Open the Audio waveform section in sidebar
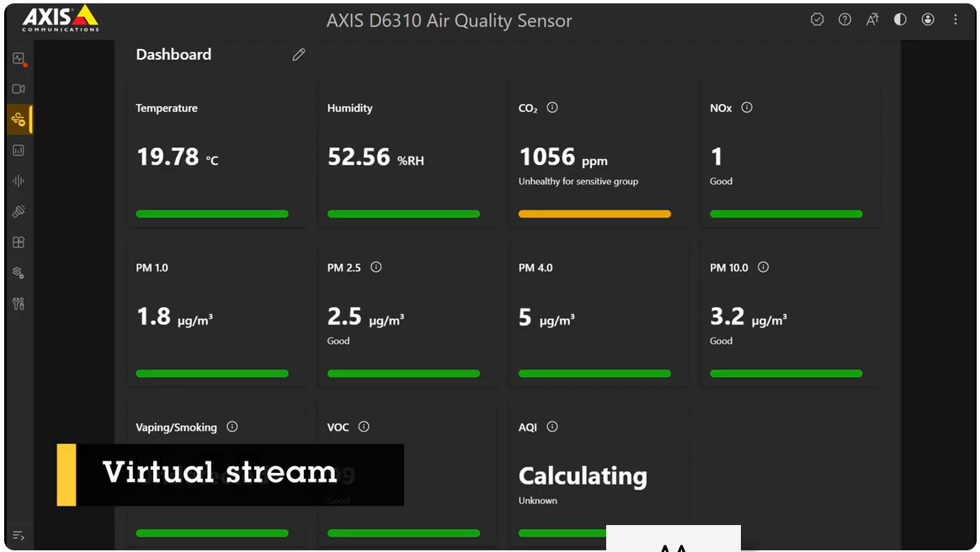The image size is (980, 552). (19, 181)
